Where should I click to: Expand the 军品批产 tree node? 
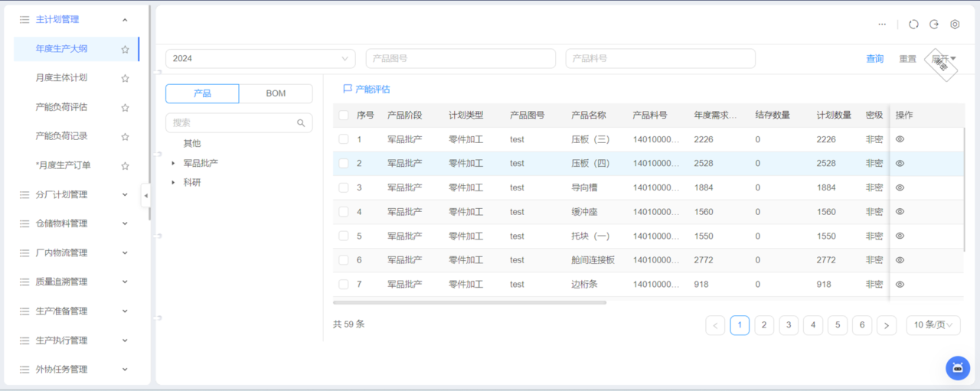[174, 163]
